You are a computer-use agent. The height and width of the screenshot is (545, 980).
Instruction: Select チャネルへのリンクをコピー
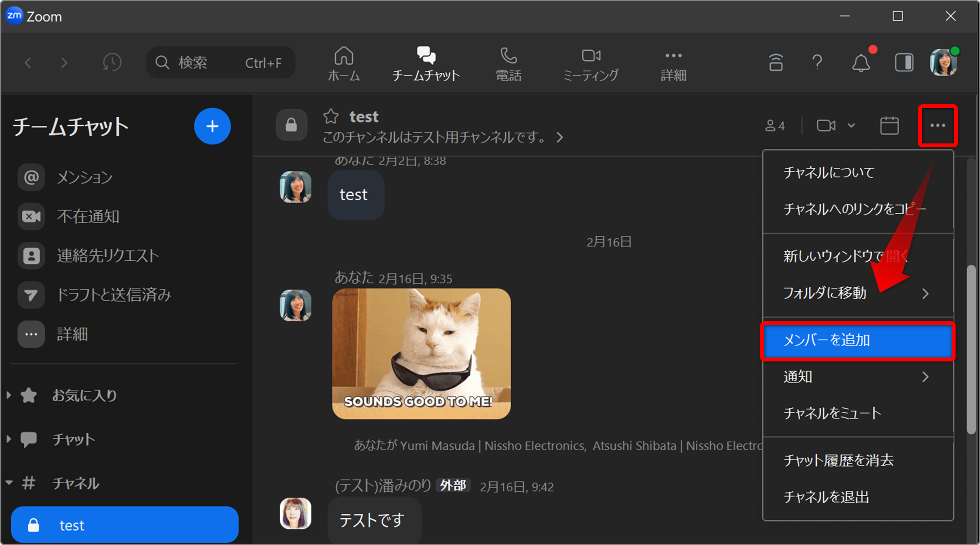[858, 209]
